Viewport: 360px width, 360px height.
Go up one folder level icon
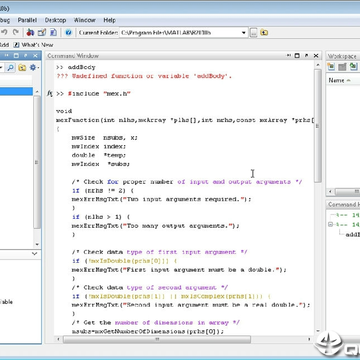click(264, 32)
